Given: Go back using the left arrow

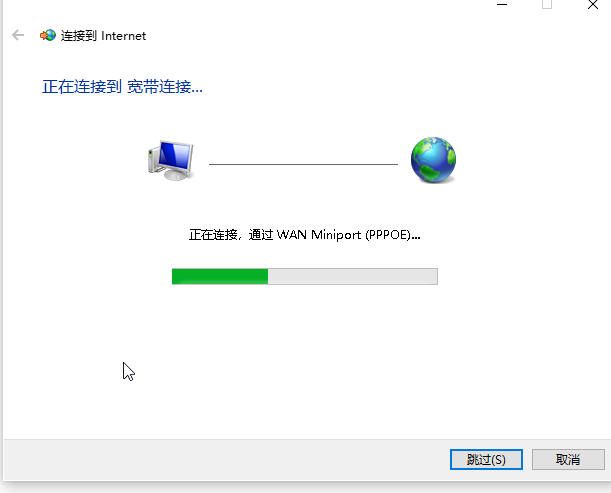Looking at the screenshot, I should pyautogui.click(x=18, y=35).
